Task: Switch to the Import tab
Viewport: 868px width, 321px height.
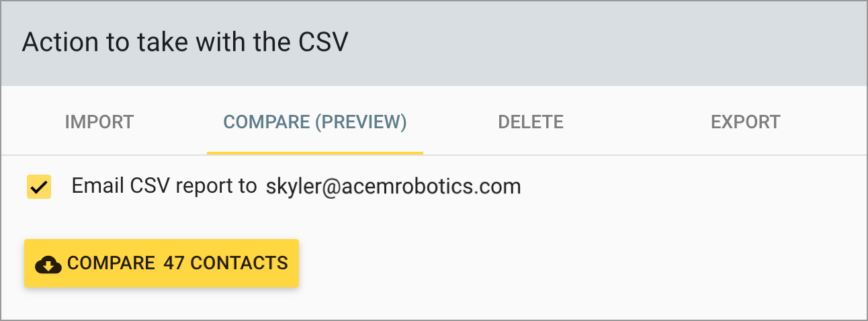Action: [x=99, y=122]
